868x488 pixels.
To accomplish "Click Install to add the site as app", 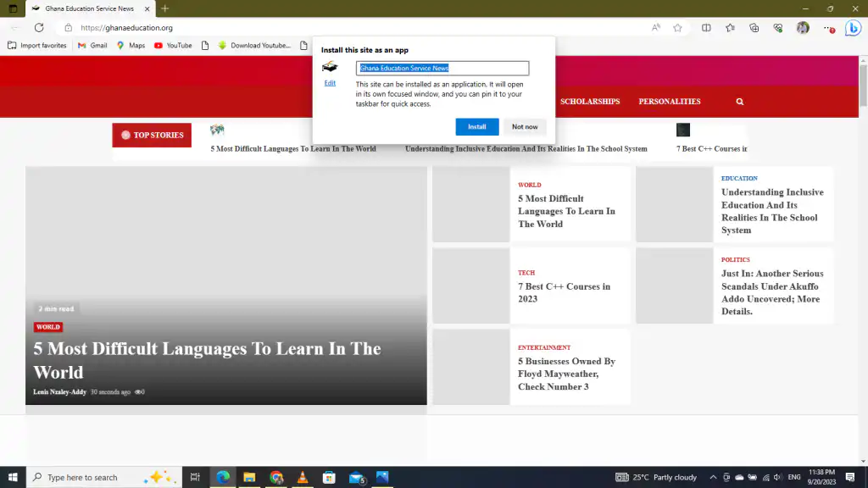I will pyautogui.click(x=476, y=126).
